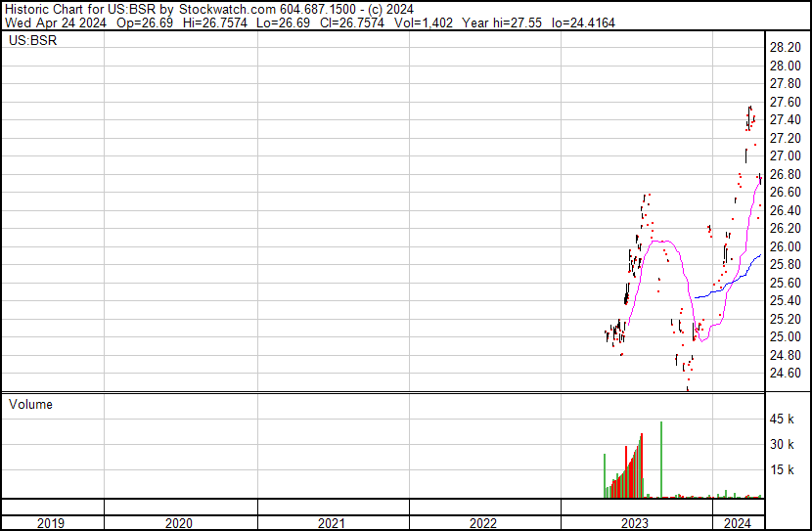Click the 26.60 price axis value
Image resolution: width=812 pixels, height=531 pixels.
point(785,192)
